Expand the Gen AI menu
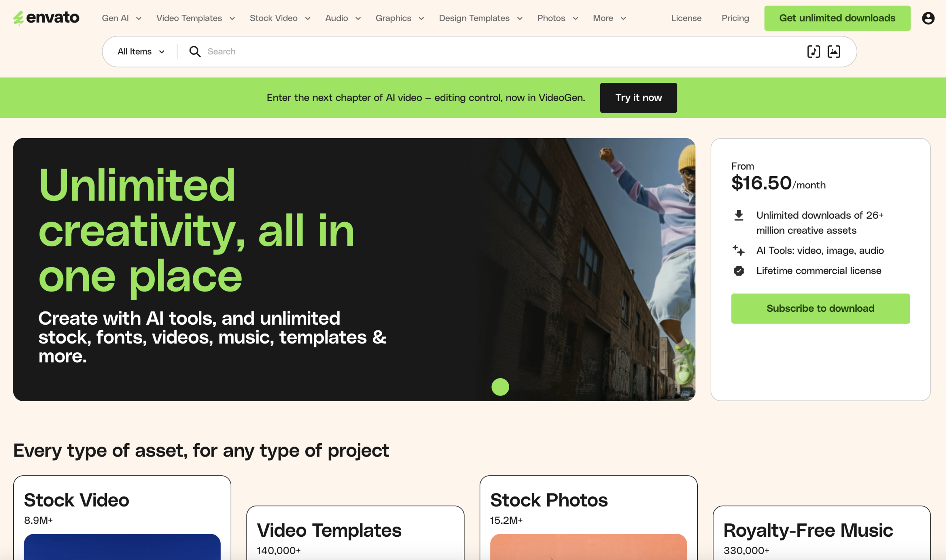This screenshot has width=946, height=560. click(x=122, y=18)
